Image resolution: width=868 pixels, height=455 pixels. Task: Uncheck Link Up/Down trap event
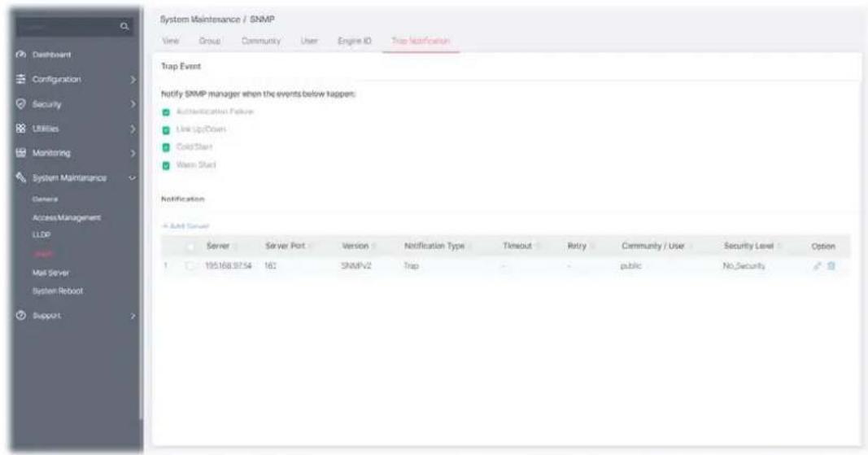pos(165,130)
